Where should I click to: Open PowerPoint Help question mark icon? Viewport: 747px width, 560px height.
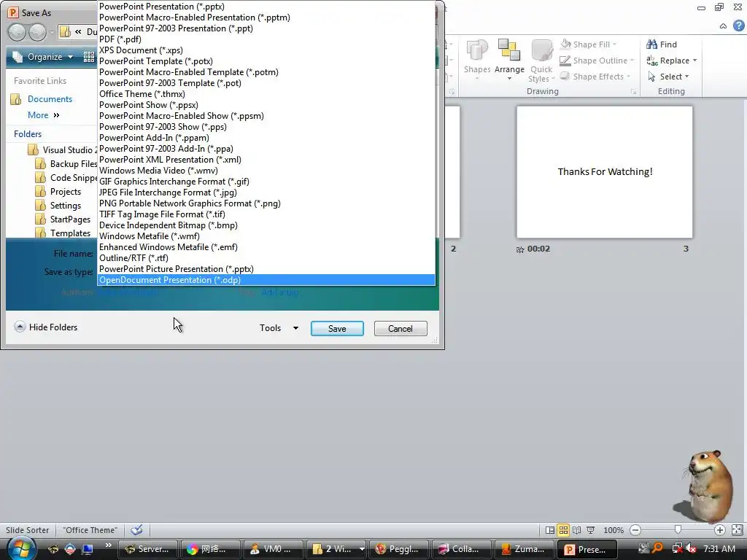[738, 26]
